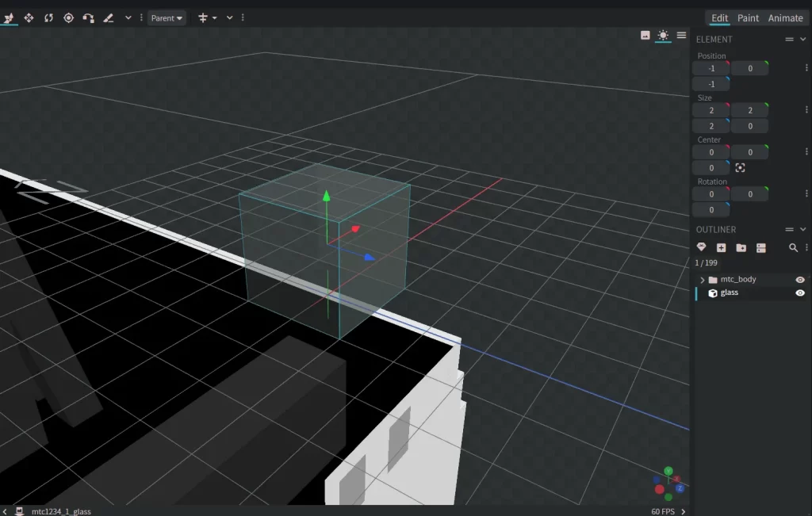Image resolution: width=812 pixels, height=516 pixels.
Task: Click the viewport hamburger menu icon
Action: click(x=681, y=35)
